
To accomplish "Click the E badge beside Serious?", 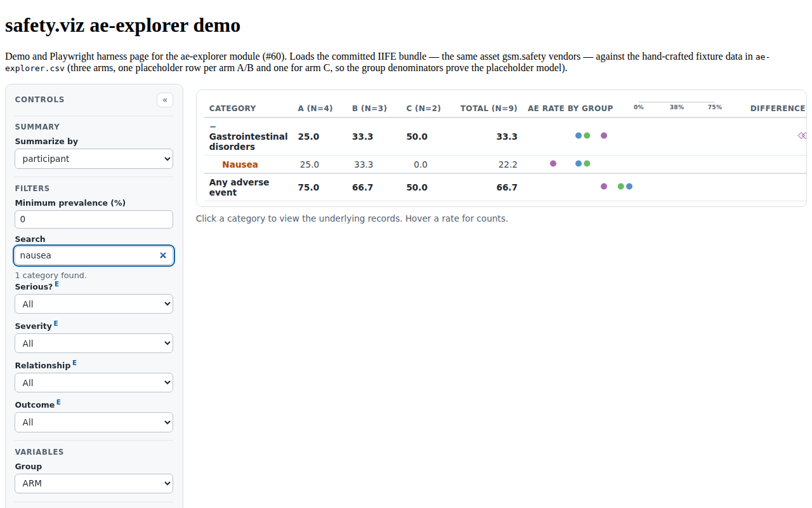I will pos(57,284).
